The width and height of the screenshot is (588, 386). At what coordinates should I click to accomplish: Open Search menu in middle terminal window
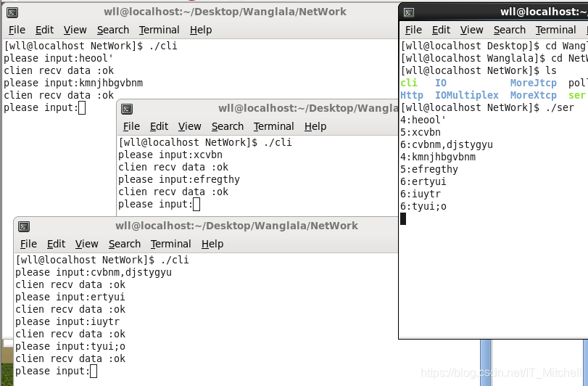pyautogui.click(x=228, y=126)
